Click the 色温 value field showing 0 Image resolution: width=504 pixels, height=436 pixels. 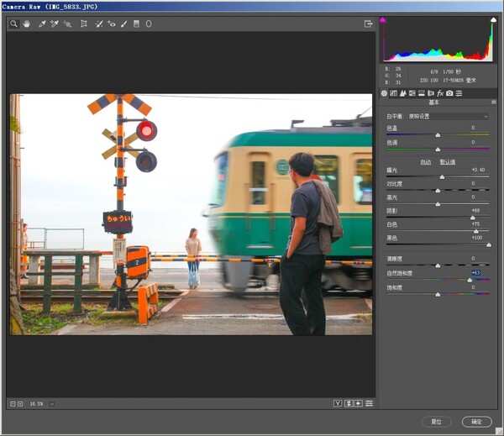[473, 128]
